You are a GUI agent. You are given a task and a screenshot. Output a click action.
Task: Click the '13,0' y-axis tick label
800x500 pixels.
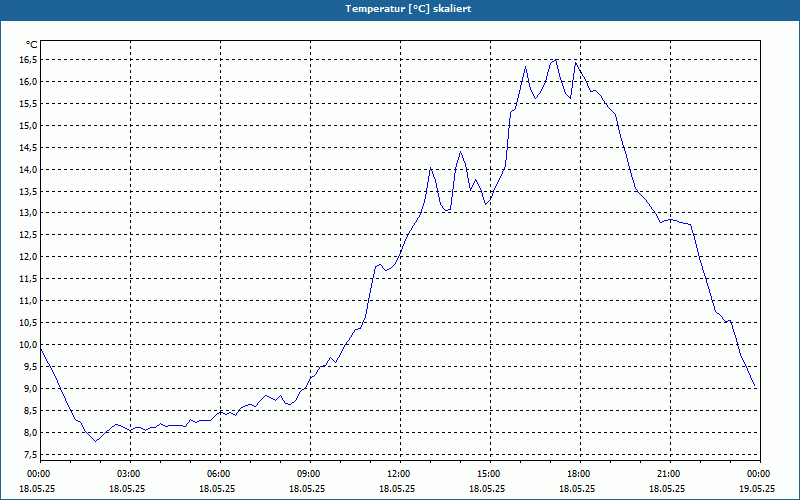[x=30, y=213]
